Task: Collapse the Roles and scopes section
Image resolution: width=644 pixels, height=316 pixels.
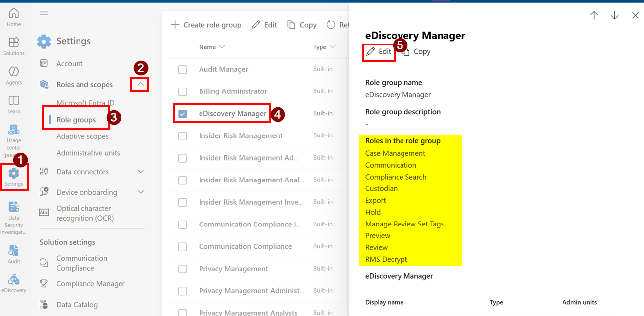Action: [141, 84]
